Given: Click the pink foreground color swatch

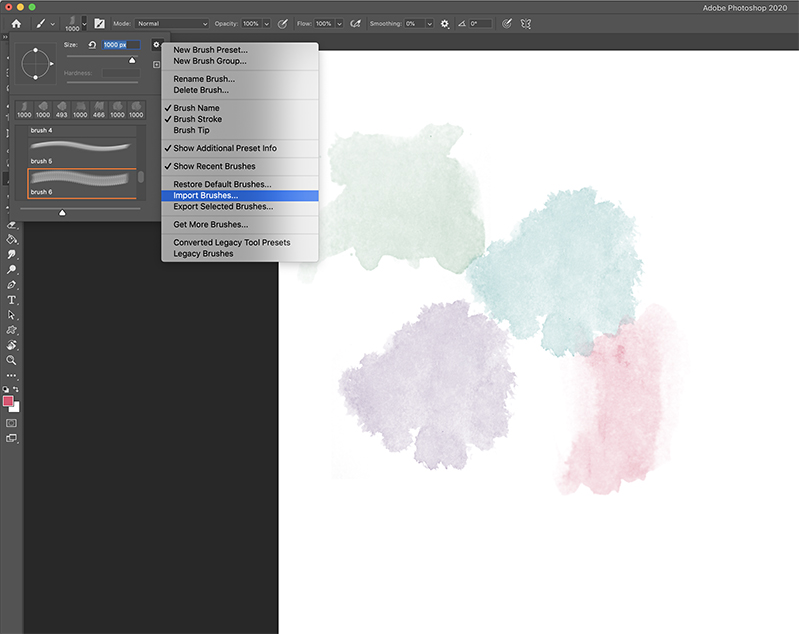Looking at the screenshot, I should (x=9, y=401).
